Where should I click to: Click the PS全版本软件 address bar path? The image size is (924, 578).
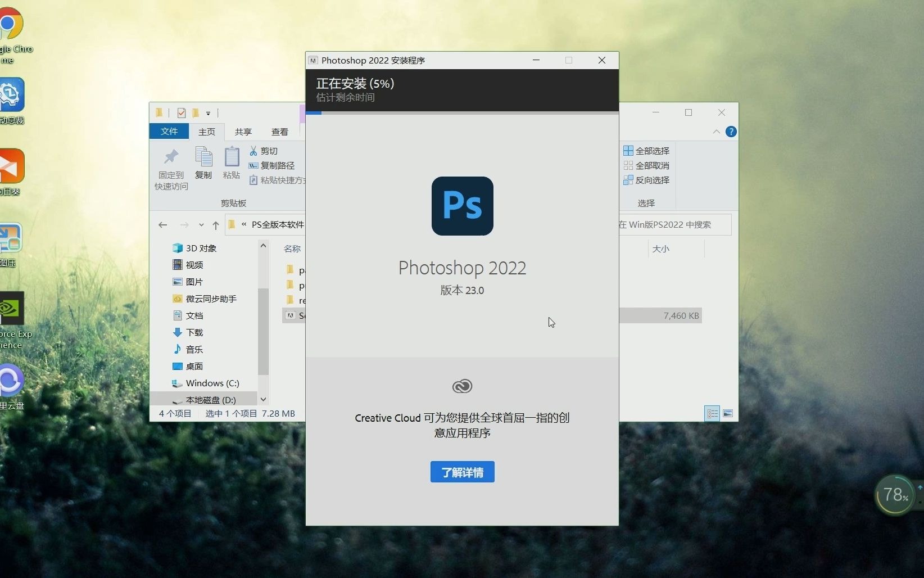click(x=278, y=224)
